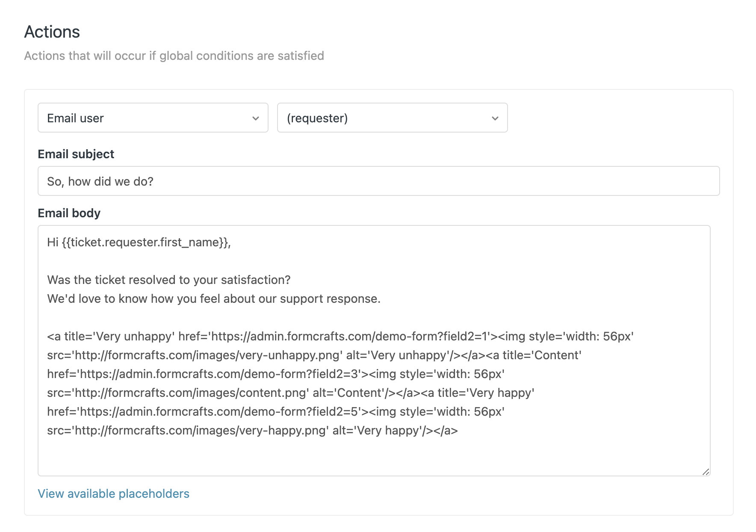756x532 pixels.
Task: Click the Email body label
Action: 69,213
